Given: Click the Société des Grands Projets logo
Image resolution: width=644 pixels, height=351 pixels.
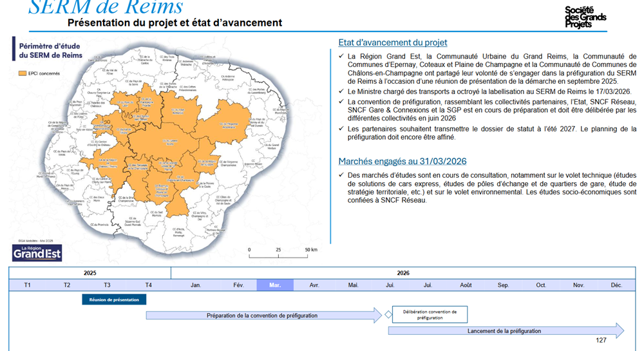Looking at the screenshot, I should (585, 17).
